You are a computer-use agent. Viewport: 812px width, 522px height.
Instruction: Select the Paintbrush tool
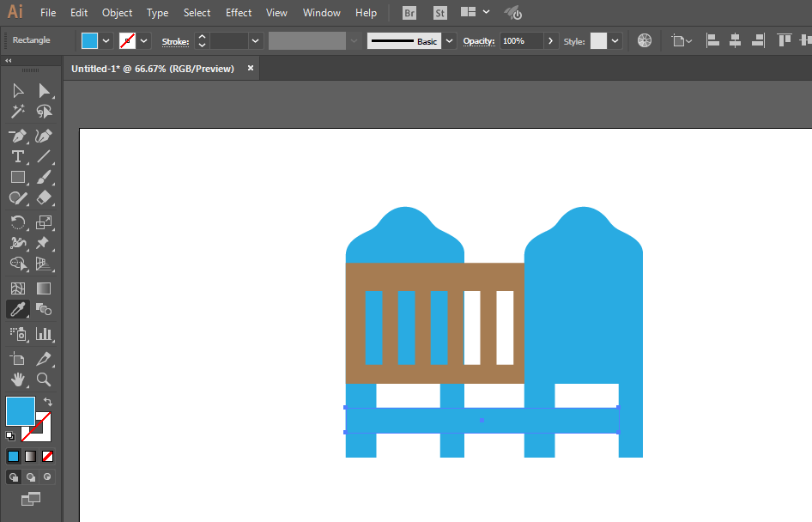[x=44, y=177]
